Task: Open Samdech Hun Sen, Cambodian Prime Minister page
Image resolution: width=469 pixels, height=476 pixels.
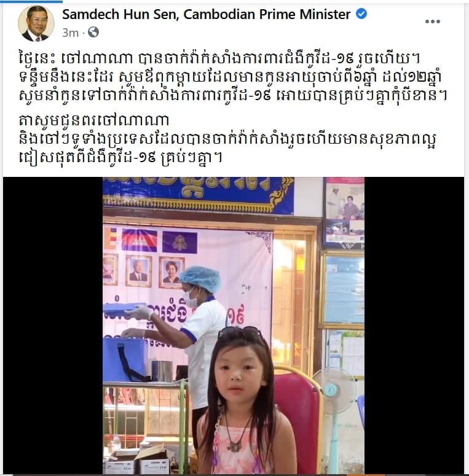Action: point(207,14)
